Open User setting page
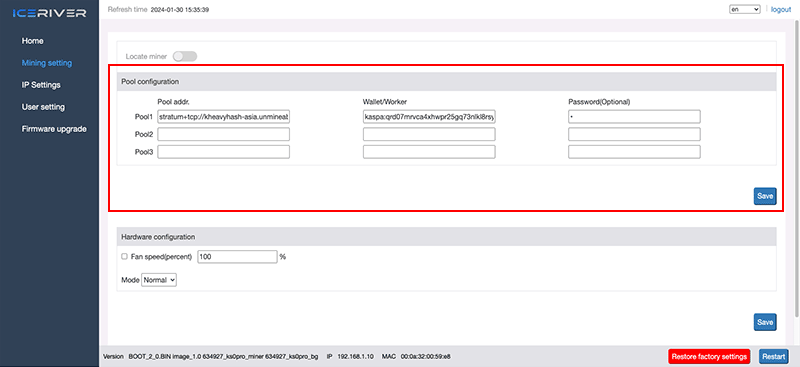 43,107
